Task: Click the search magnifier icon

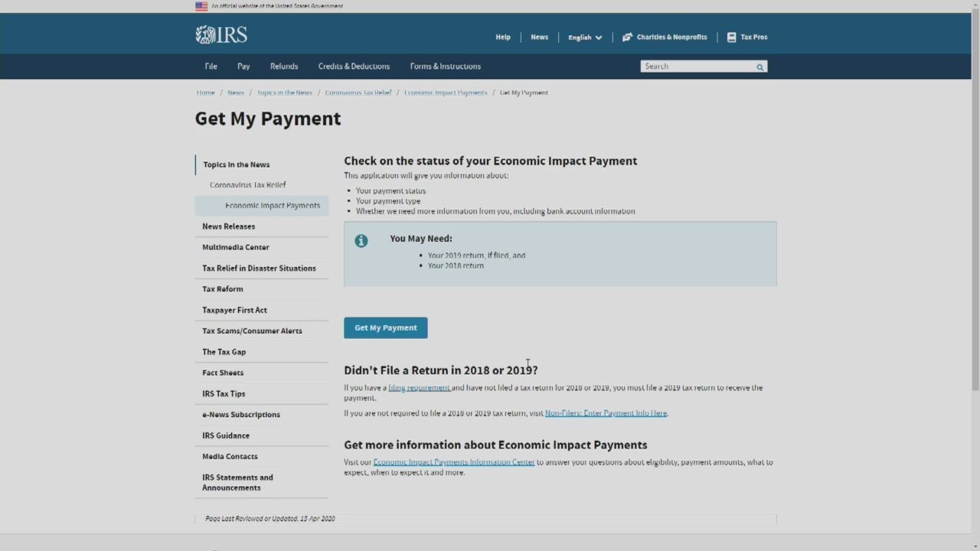Action: click(x=759, y=67)
